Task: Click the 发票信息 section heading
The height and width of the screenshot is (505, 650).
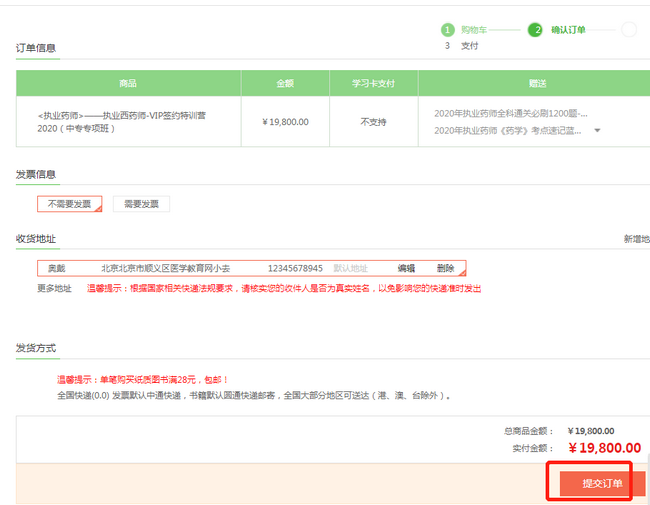Action: click(36, 174)
